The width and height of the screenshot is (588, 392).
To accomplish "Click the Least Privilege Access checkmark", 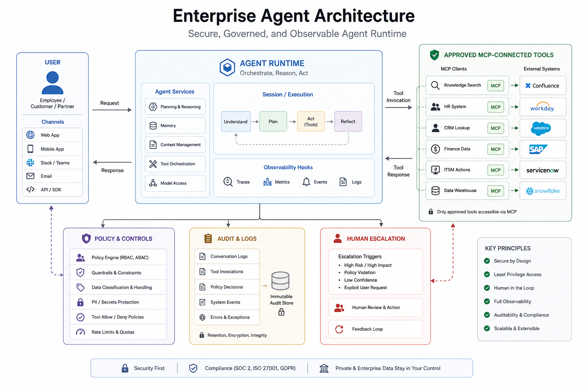I will 487,274.
